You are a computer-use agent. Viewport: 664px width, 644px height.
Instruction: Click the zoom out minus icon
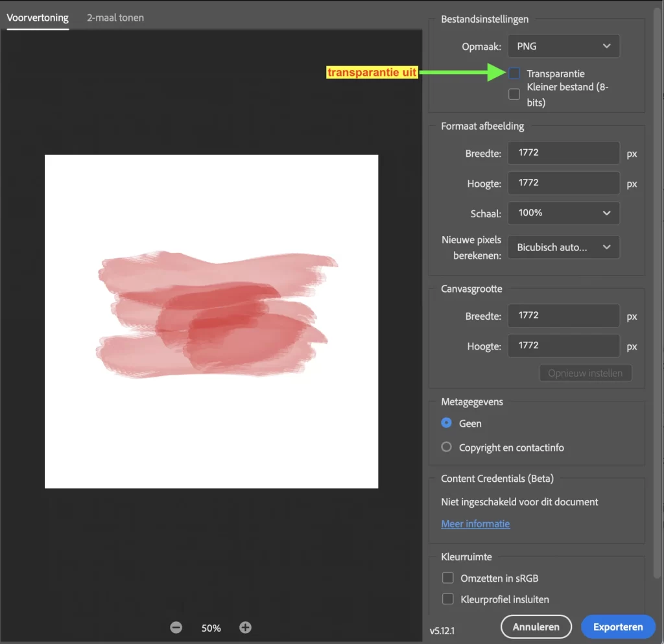(176, 627)
